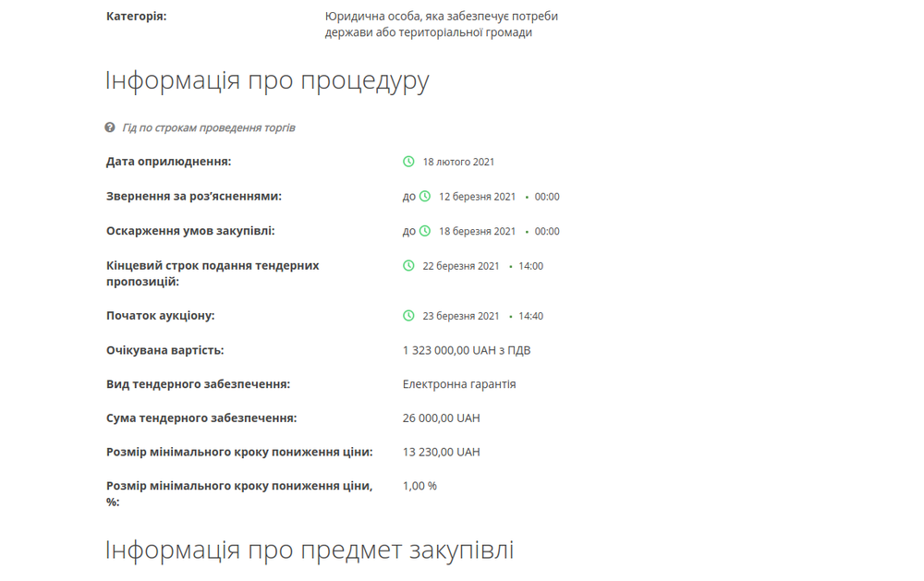Select the auction start time '14:40'

(x=531, y=317)
